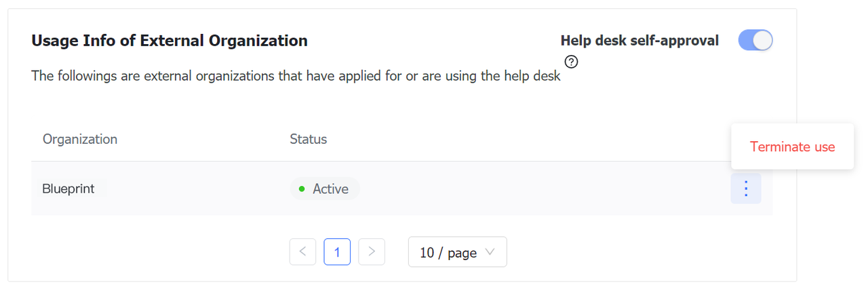
Task: Click the green Active status dot
Action: [x=302, y=189]
